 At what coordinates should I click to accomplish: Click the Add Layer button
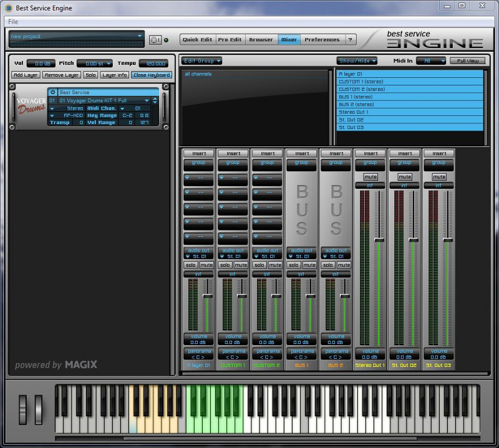[x=26, y=75]
